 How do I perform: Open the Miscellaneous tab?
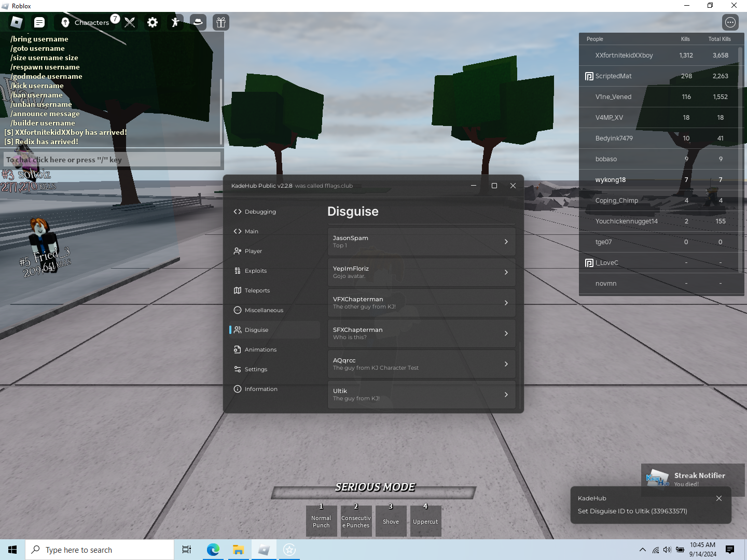click(x=274, y=310)
